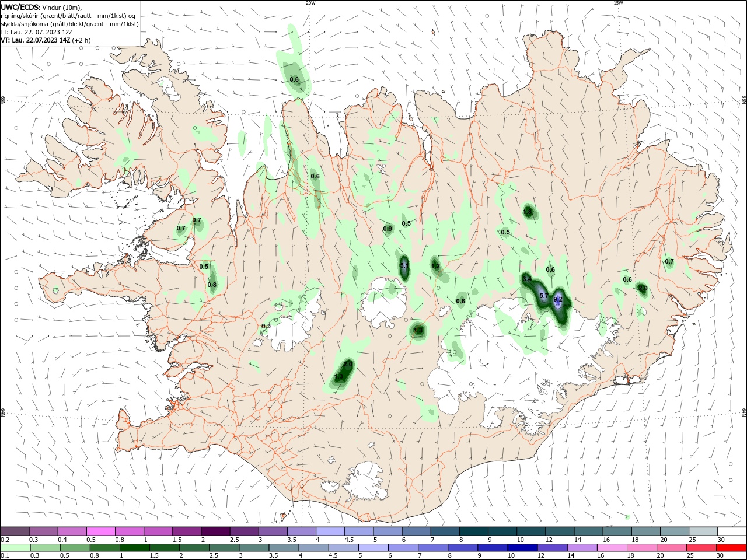This screenshot has height=560, width=747.
Task: Click the 15W longitude label
Action: click(618, 3)
